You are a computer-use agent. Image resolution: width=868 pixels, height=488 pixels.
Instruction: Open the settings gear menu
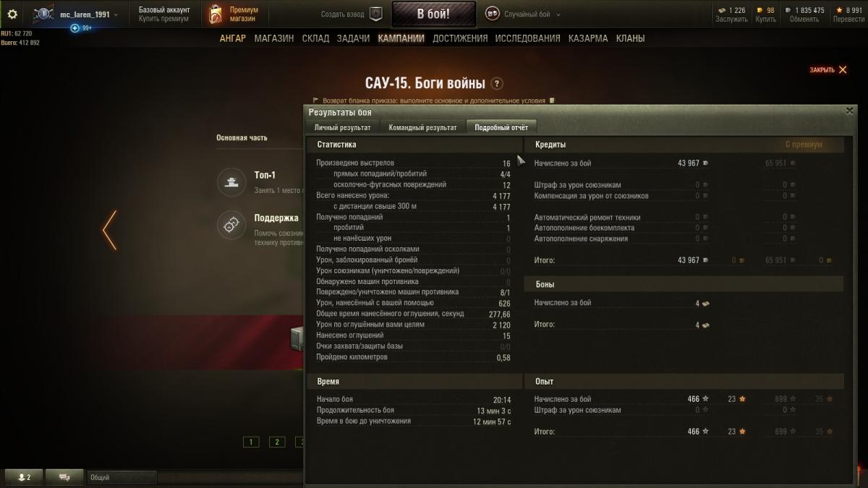[x=12, y=14]
